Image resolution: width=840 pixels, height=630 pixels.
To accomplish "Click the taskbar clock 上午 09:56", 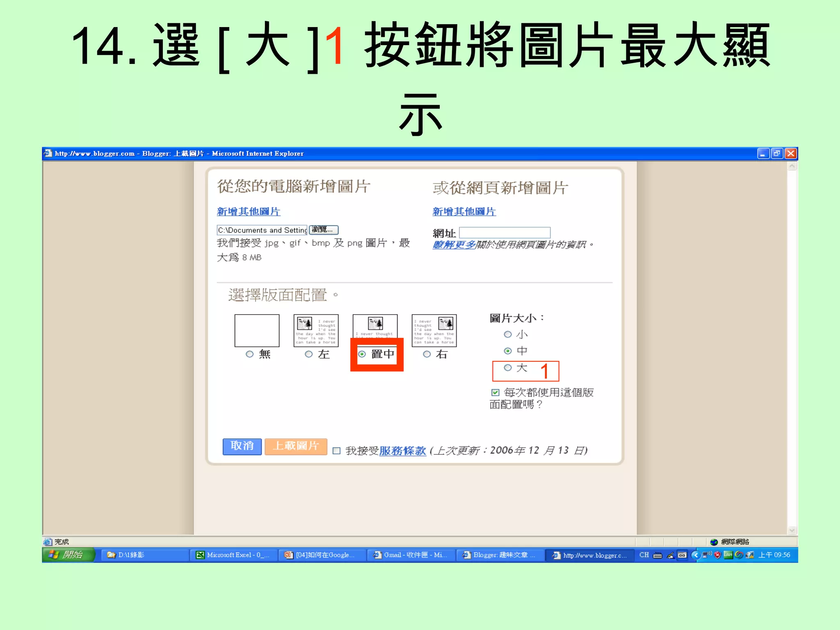I will (774, 555).
